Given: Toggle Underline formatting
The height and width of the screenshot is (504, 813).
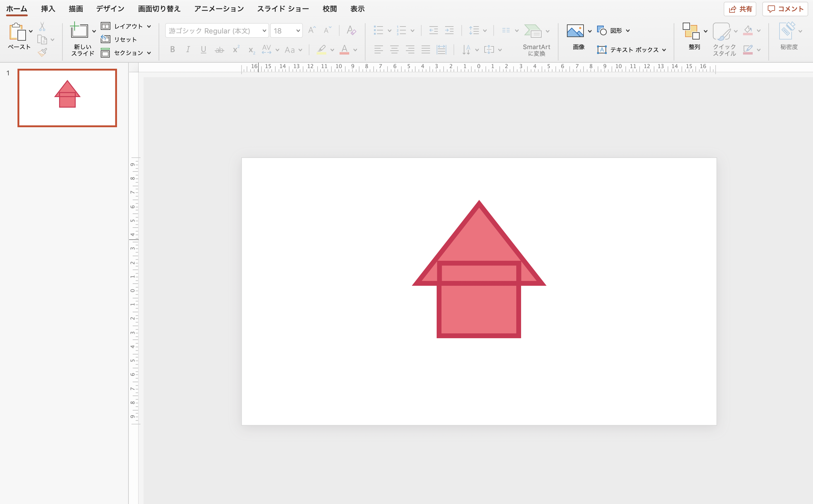Looking at the screenshot, I should 204,50.
